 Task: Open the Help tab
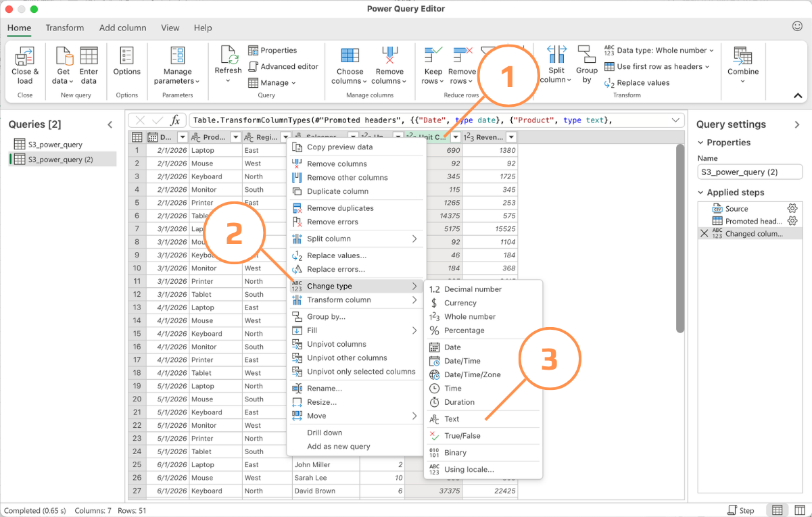point(203,28)
